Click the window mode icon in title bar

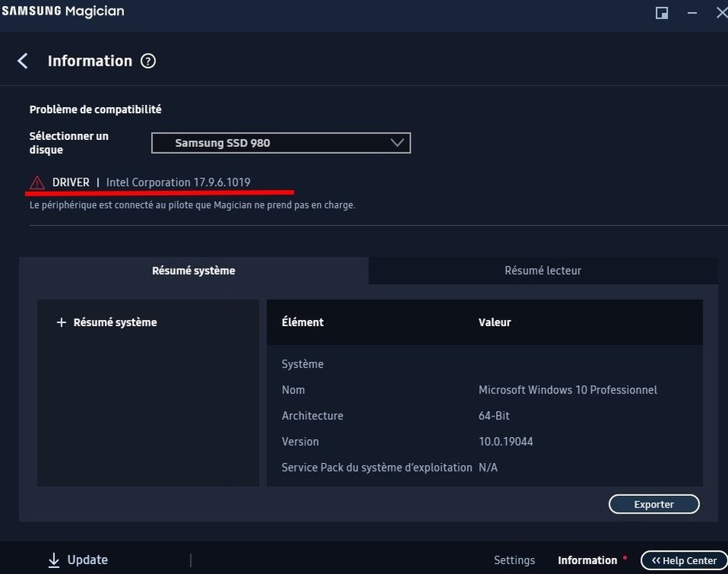(662, 13)
